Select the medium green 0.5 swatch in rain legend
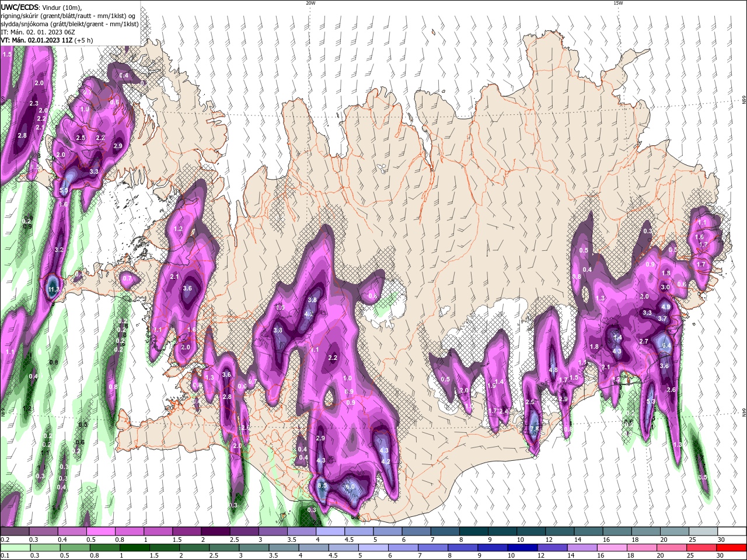 pos(76,548)
